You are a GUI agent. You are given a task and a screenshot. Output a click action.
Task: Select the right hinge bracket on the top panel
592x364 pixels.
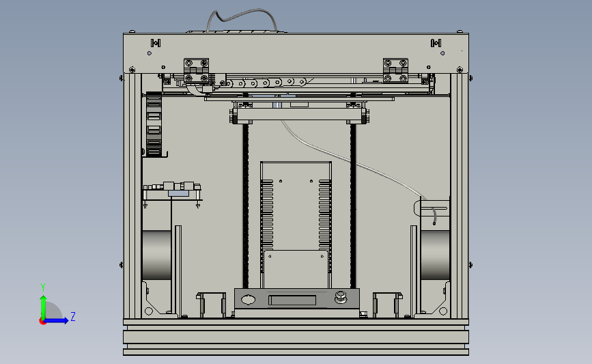click(x=395, y=70)
